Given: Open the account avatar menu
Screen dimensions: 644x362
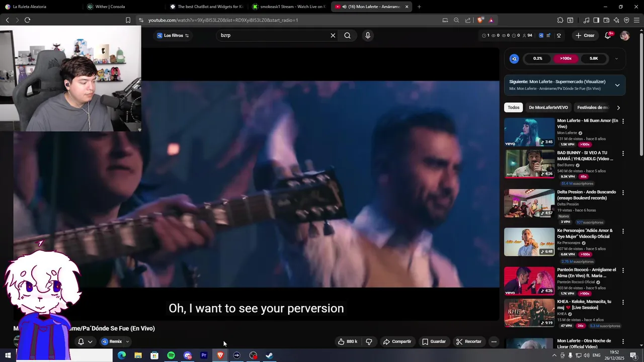Looking at the screenshot, I should tap(625, 36).
